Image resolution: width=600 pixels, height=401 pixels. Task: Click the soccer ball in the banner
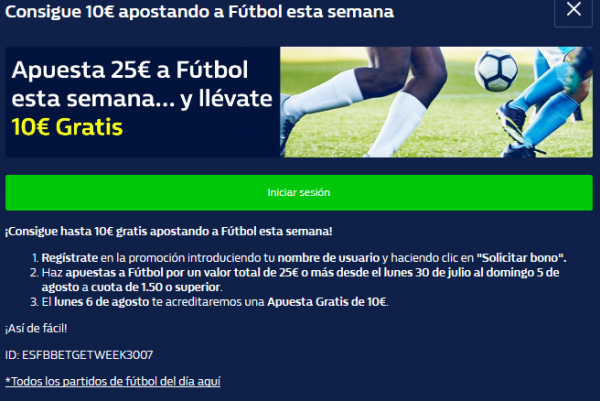(496, 70)
